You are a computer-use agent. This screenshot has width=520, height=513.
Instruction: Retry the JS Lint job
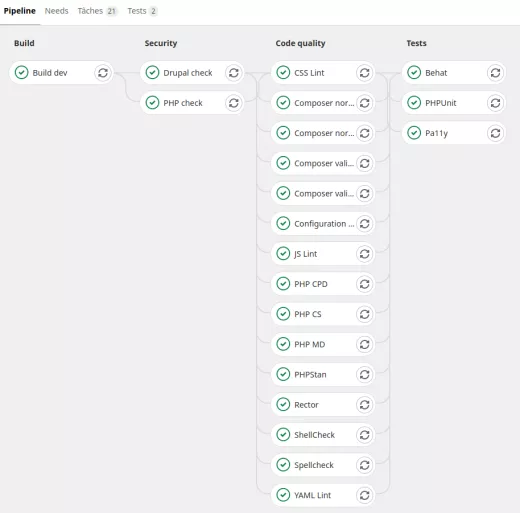click(365, 254)
